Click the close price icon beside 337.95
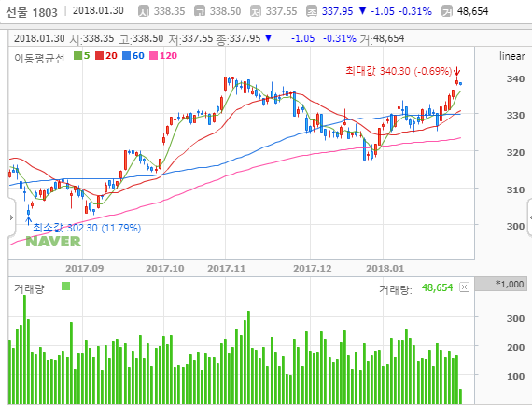This screenshot has width=532, height=406. pos(312,11)
